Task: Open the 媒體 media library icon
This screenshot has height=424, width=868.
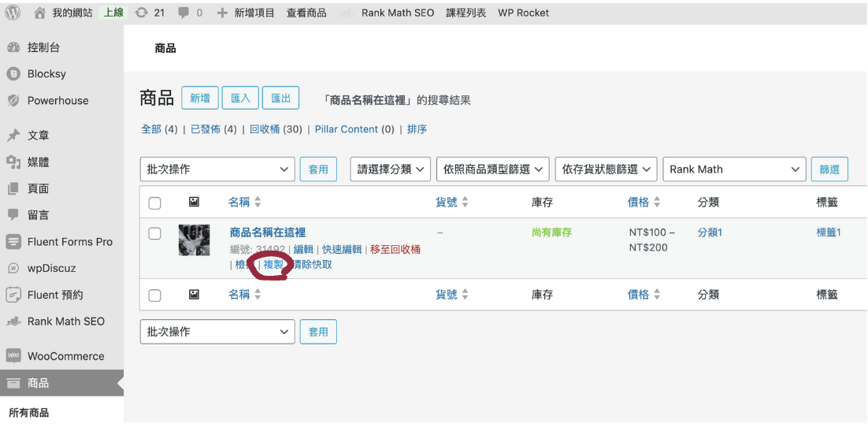Action: point(13,162)
